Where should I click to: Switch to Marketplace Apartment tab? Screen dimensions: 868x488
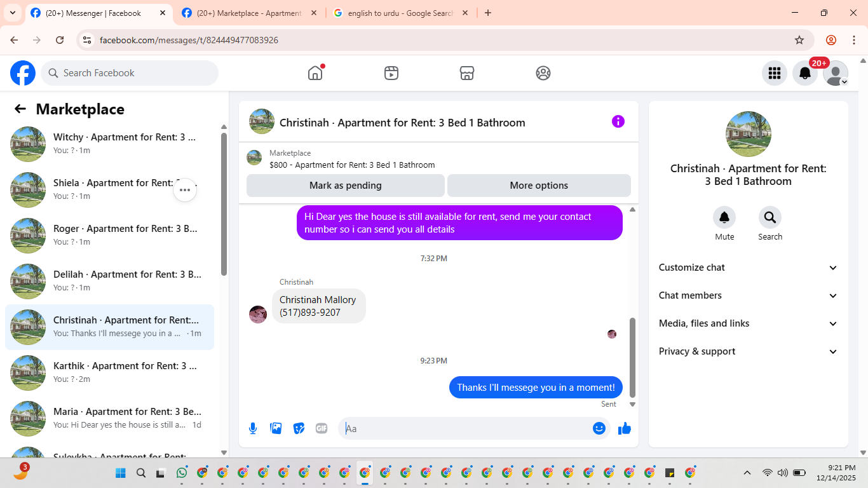point(249,13)
